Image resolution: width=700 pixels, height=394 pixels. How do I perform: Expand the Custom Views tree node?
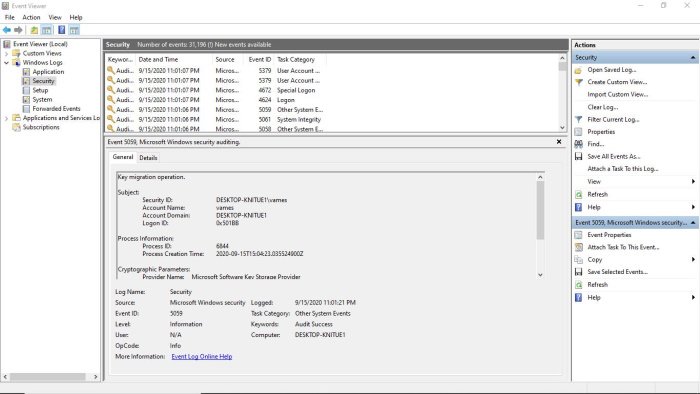pyautogui.click(x=6, y=54)
